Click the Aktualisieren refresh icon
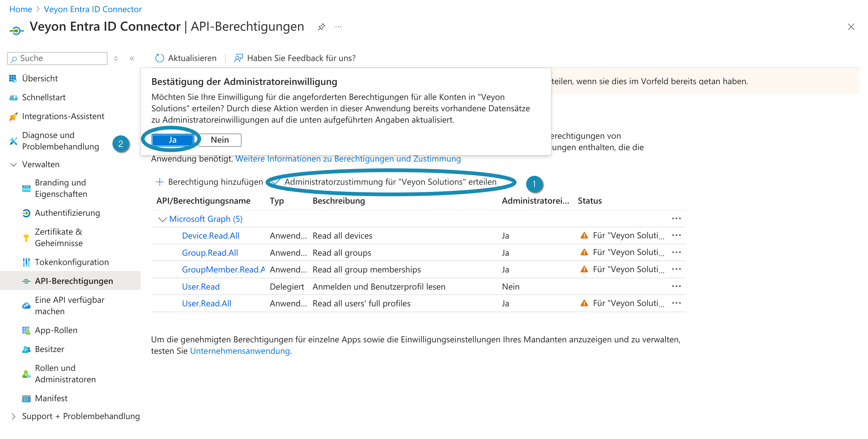Image resolution: width=868 pixels, height=439 pixels. [159, 58]
